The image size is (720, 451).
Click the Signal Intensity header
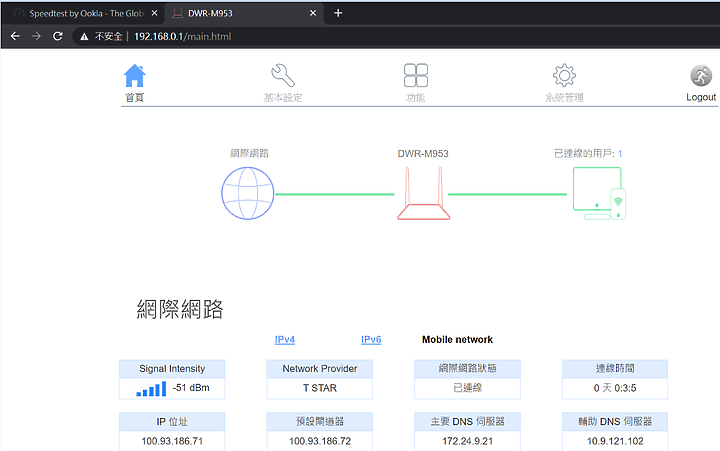click(172, 369)
